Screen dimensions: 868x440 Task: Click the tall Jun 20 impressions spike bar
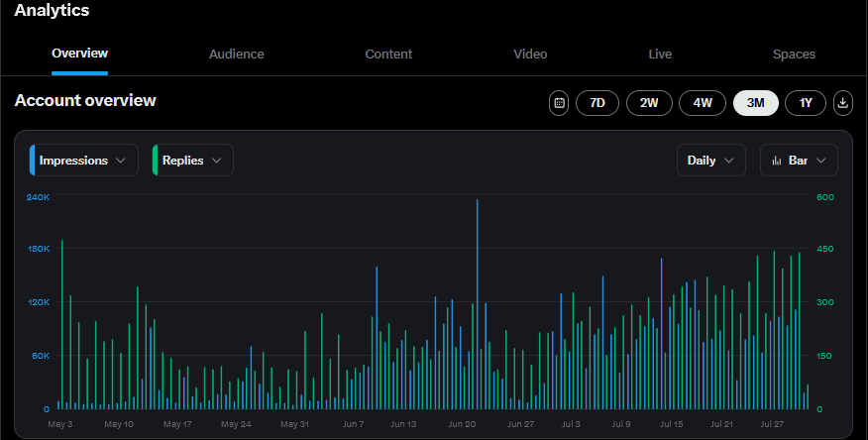coord(478,304)
